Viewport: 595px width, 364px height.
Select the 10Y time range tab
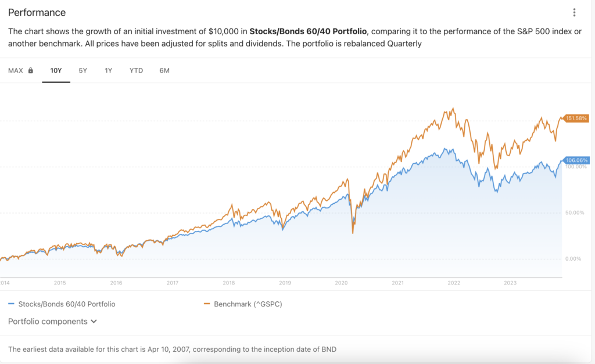pyautogui.click(x=56, y=71)
